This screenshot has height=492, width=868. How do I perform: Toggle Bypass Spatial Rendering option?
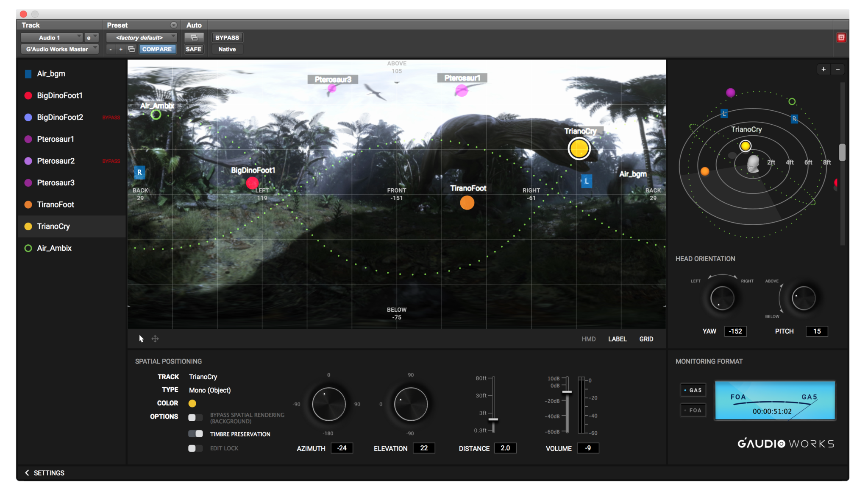click(195, 417)
